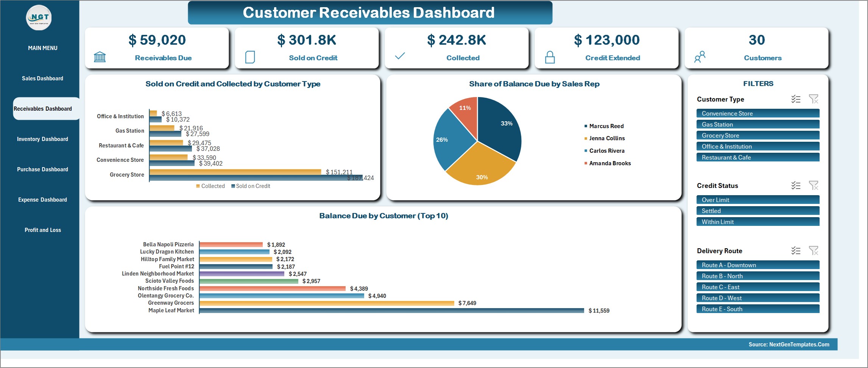Go to Inventory Dashboard
This screenshot has height=368, width=868.
42,139
